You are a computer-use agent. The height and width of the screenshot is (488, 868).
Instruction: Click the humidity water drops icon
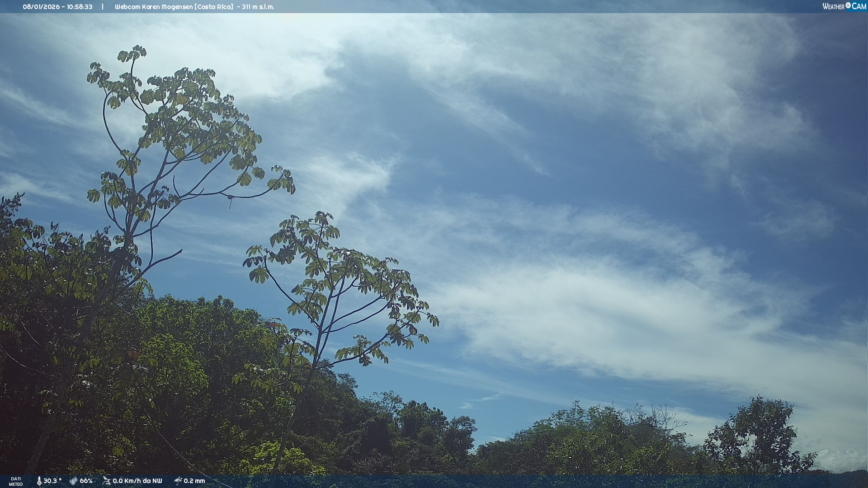[73, 481]
